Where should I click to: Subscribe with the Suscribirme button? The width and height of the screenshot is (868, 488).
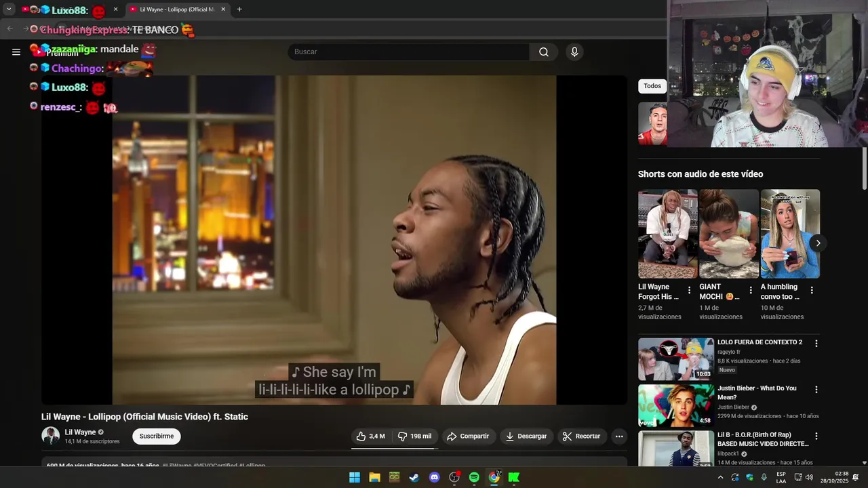157,436
